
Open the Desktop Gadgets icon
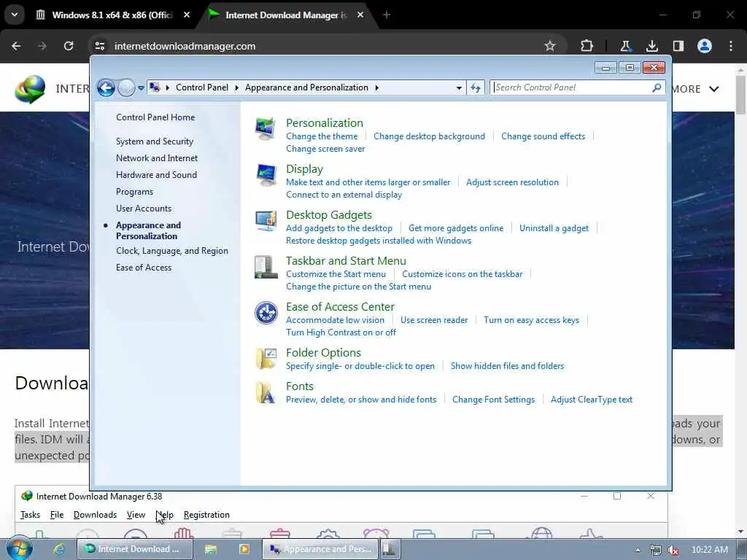point(266,220)
